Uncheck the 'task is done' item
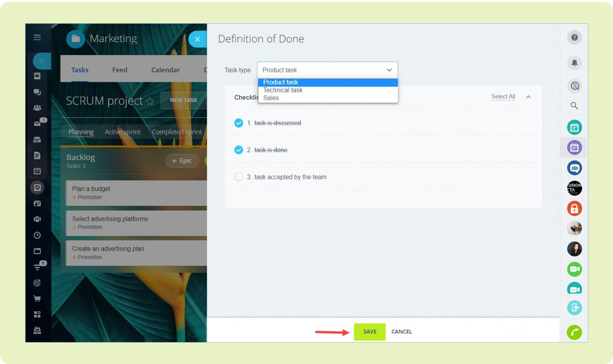Screen dimensions: 613x364 [x=238, y=150]
